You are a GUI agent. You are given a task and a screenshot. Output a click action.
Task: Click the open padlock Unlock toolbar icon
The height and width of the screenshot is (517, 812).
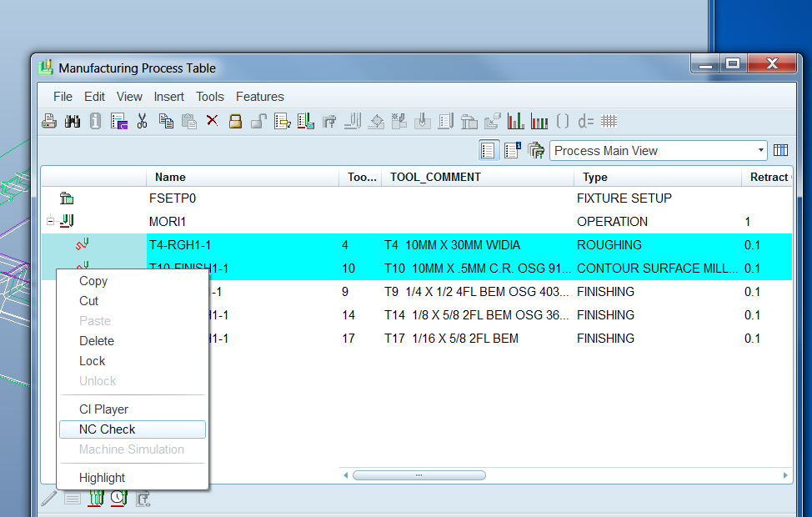[258, 121]
